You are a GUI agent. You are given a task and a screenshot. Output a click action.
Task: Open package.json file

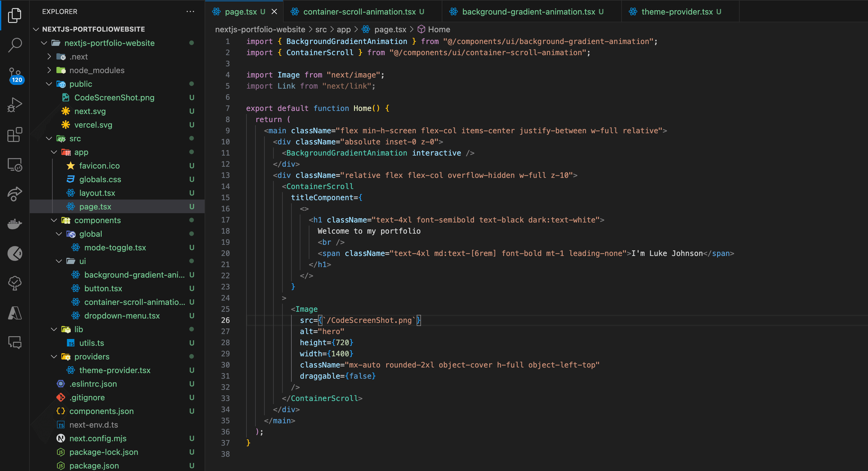[117, 466]
